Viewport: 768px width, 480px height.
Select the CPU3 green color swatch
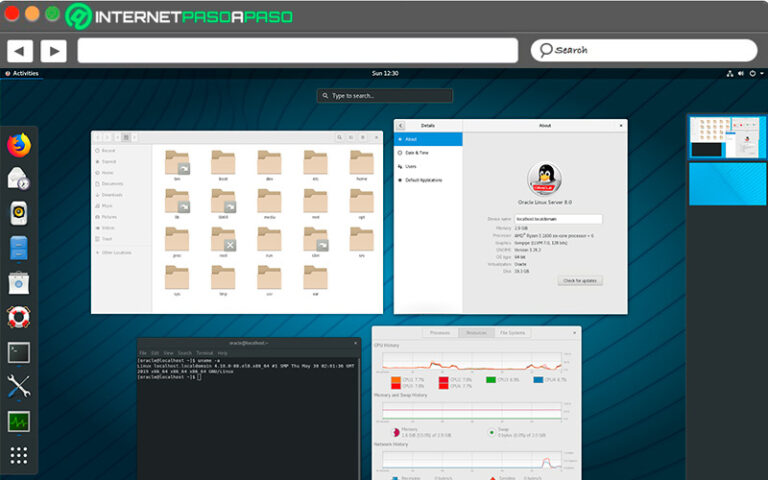(x=491, y=380)
